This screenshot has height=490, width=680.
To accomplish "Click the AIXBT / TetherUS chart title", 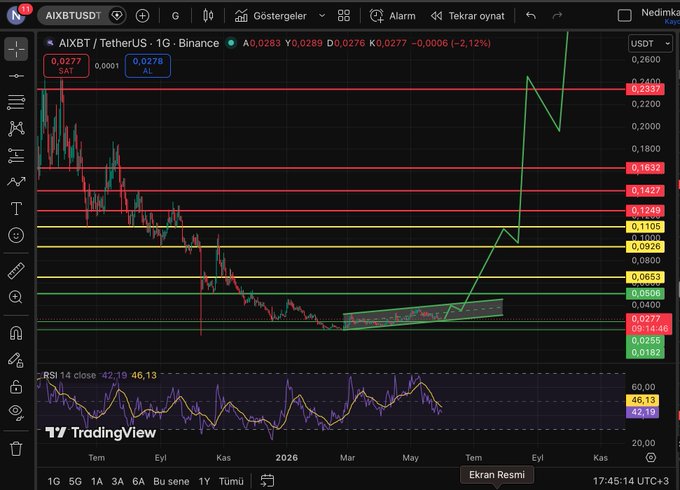I will click(139, 43).
